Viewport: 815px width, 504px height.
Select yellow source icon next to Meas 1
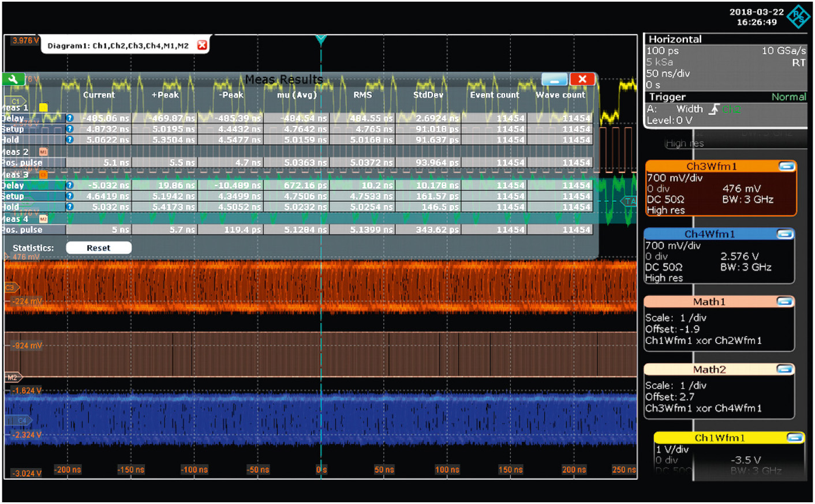coord(43,107)
